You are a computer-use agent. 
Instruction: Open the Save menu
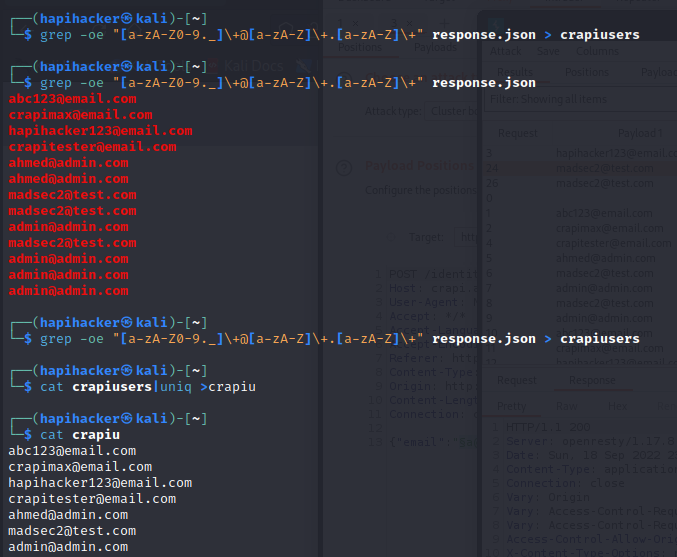[548, 49]
